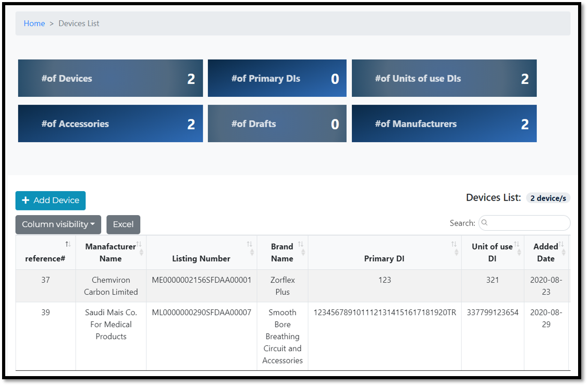Screen dimensions: 588x386
Task: Click the Listing Number column header
Action: [201, 253]
